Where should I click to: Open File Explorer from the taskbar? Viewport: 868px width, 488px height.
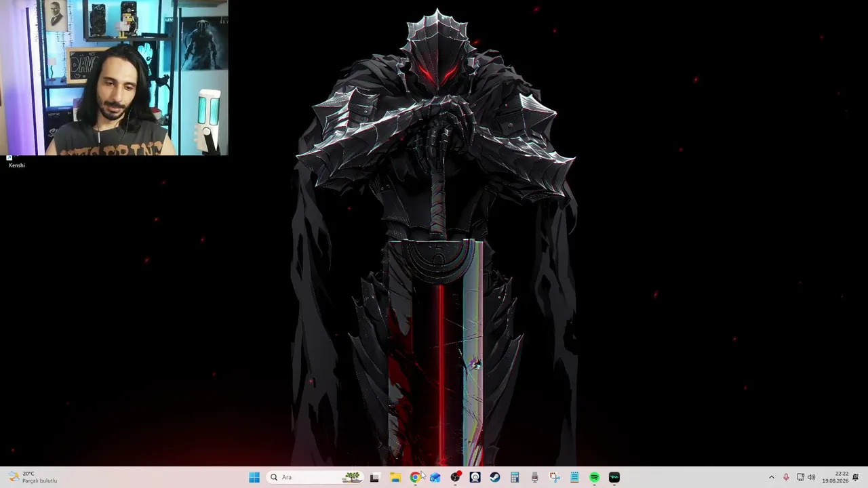pos(395,477)
